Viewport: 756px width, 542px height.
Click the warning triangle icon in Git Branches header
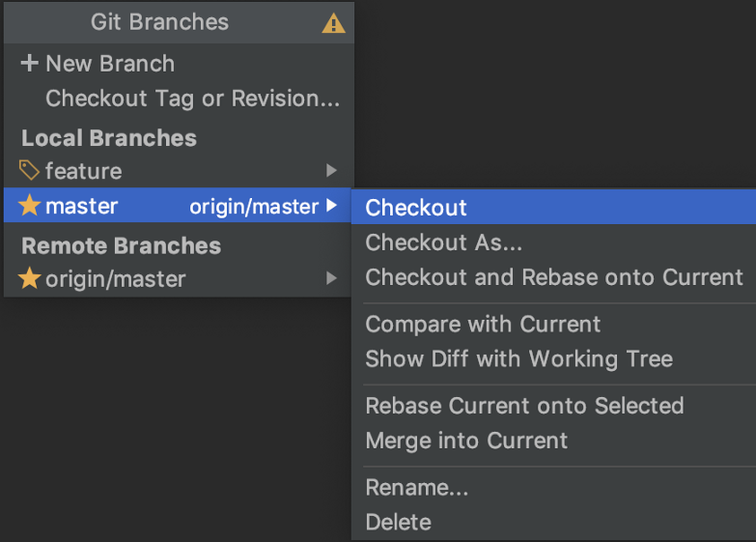tap(333, 23)
